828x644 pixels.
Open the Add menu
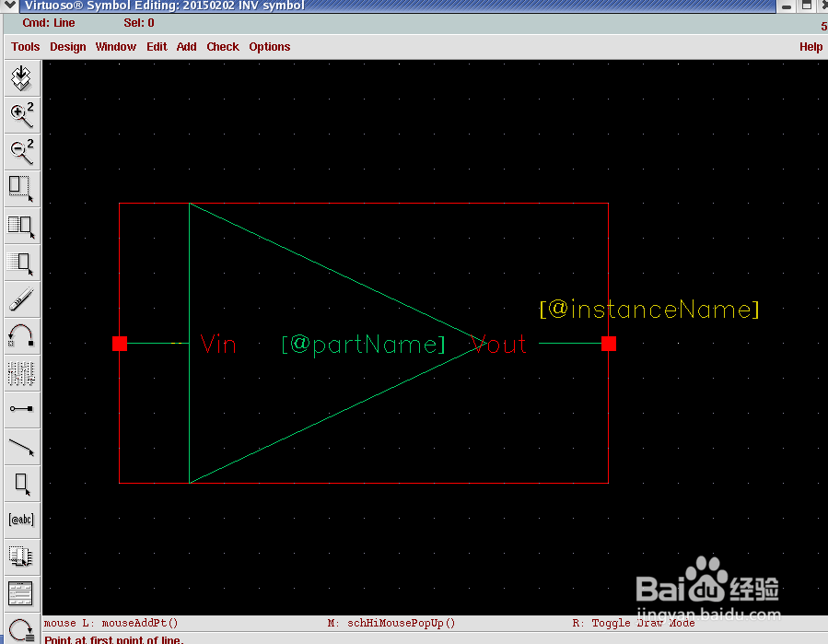pyautogui.click(x=186, y=46)
